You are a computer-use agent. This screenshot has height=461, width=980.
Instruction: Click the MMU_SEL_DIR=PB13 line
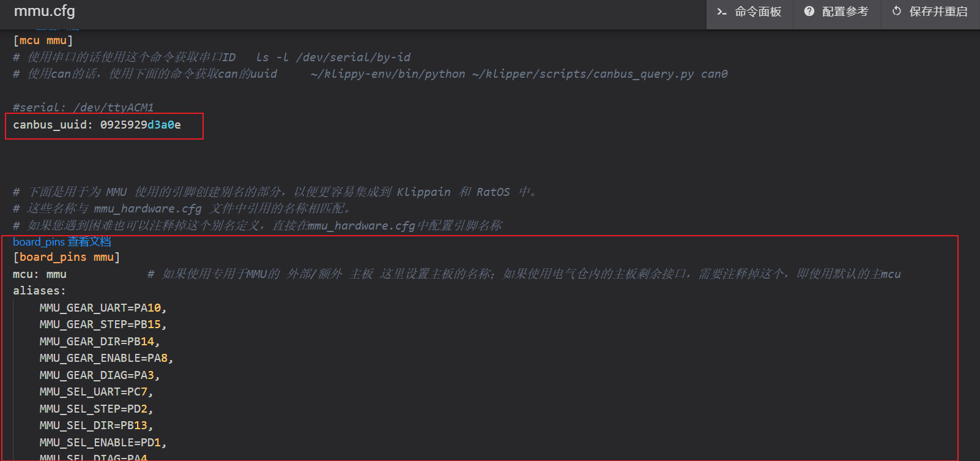tap(96, 425)
